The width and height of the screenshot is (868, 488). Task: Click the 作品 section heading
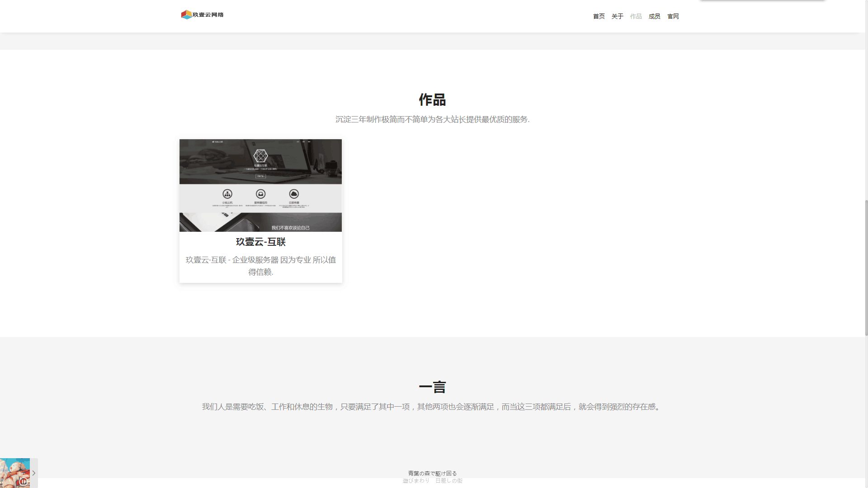click(x=432, y=99)
